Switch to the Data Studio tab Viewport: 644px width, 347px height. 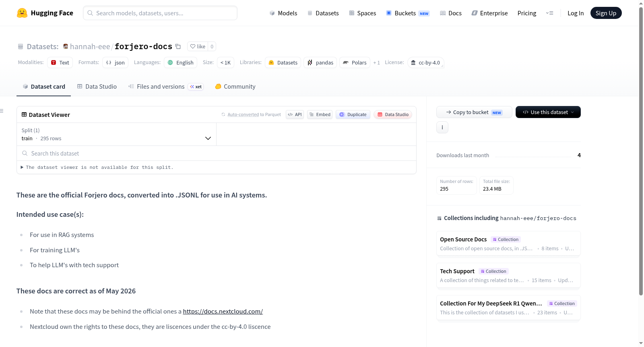coord(97,87)
